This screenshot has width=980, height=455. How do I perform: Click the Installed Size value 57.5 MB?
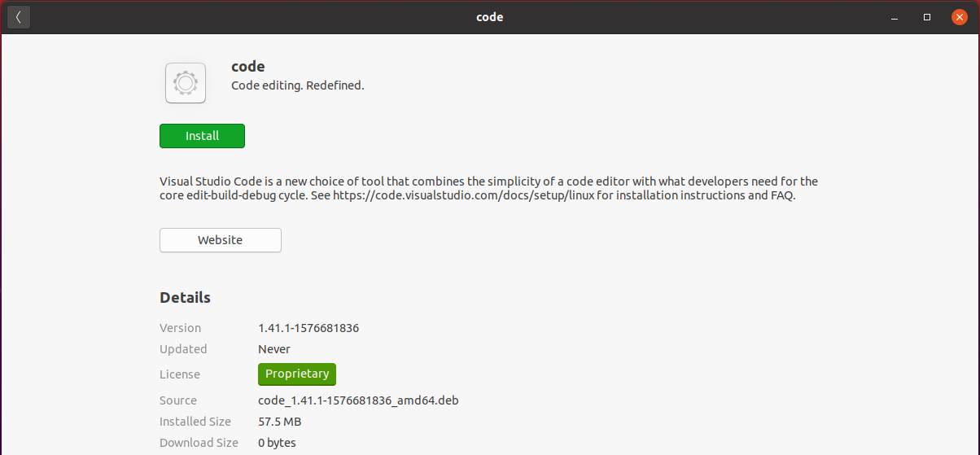tap(280, 422)
